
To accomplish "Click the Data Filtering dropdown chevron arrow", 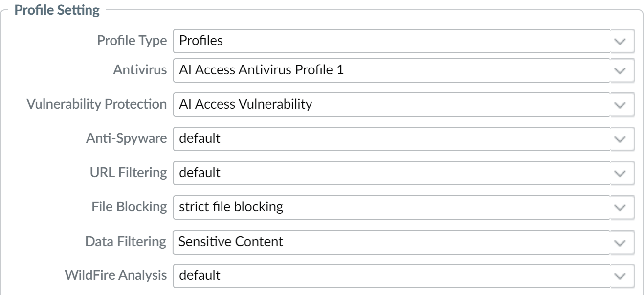I will point(622,242).
